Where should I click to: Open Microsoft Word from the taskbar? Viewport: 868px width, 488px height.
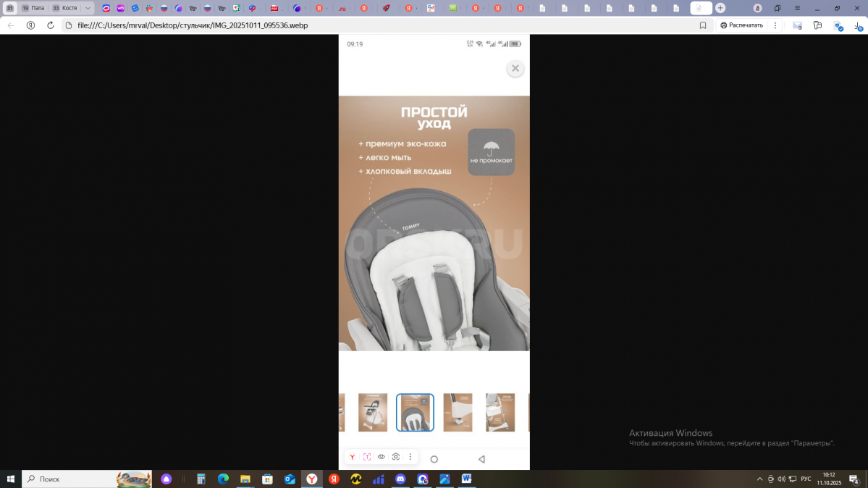point(467,479)
